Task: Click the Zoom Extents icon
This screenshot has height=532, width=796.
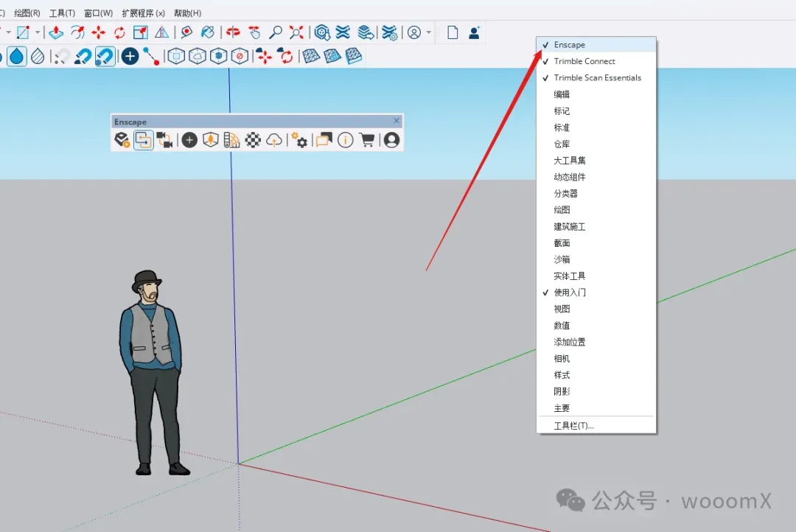Action: [296, 32]
